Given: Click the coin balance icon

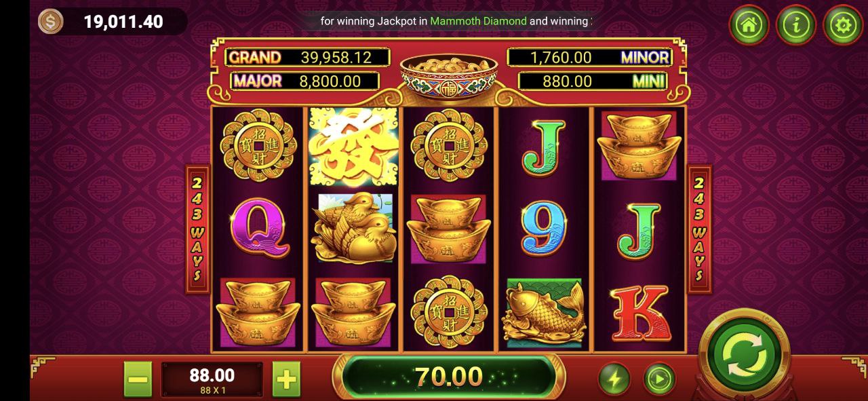Looking at the screenshot, I should [50, 22].
